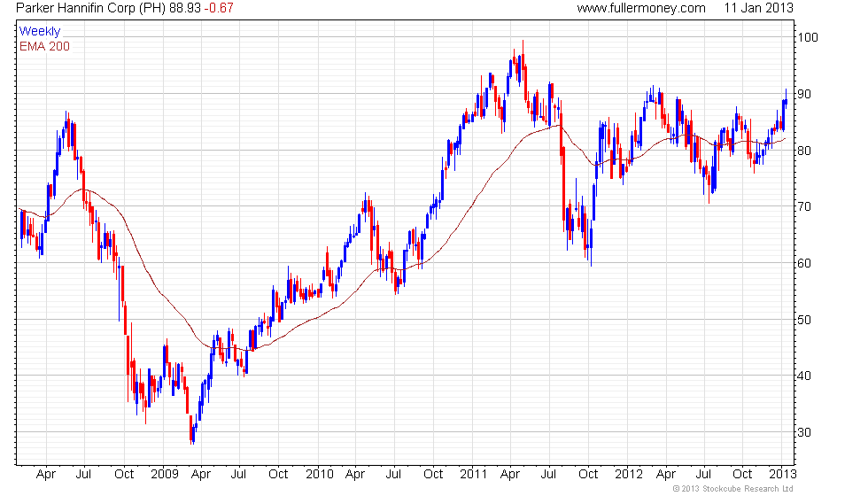Click the 70 price axis label
The image size is (868, 496).
point(804,207)
